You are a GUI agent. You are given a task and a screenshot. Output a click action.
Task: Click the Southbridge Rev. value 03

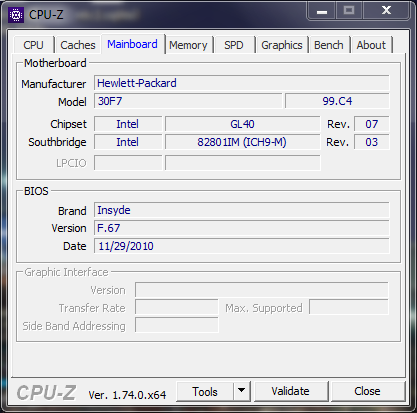[x=371, y=142]
